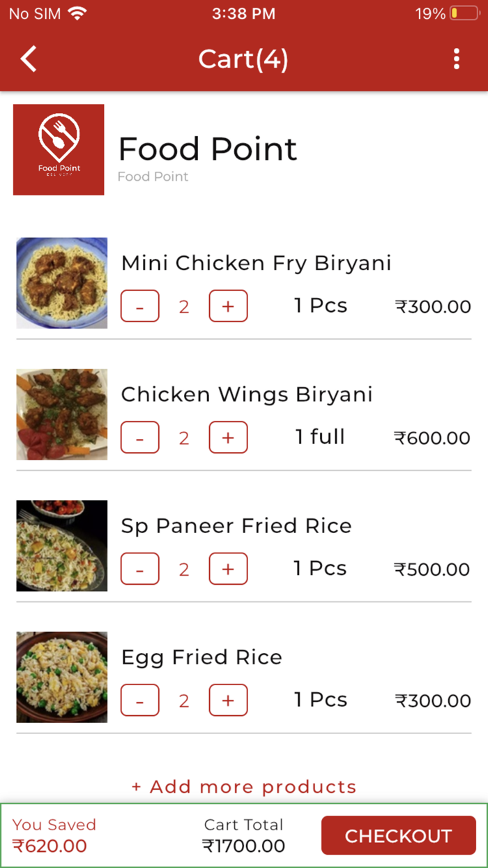Decrease quantity of Mini Chicken Fry Biryani
The height and width of the screenshot is (868, 488).
pyautogui.click(x=139, y=306)
